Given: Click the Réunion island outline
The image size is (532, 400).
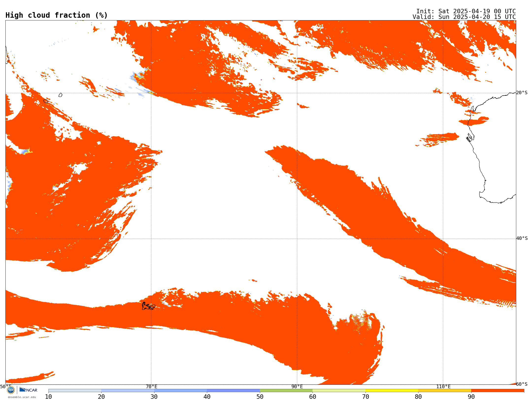Looking at the screenshot, I should click(46, 101).
